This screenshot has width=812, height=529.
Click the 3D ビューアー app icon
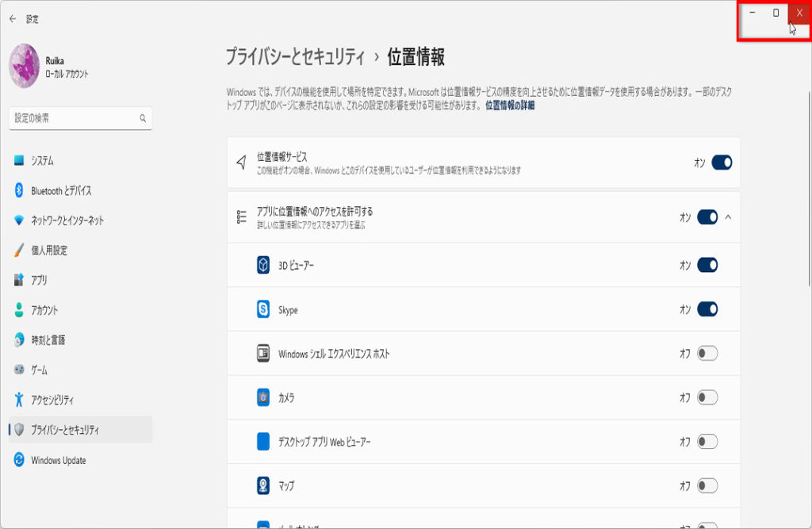(263, 266)
